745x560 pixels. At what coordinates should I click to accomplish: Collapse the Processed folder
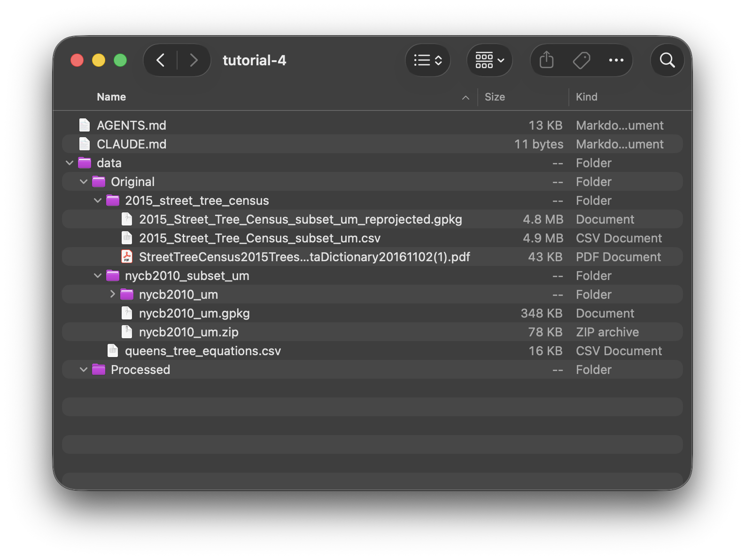84,370
